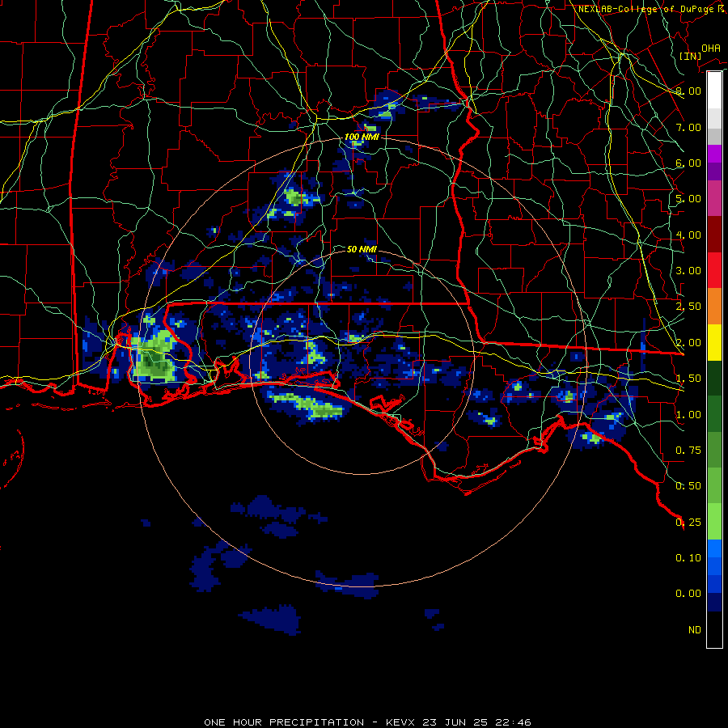Pick the white swatch on the color scale

(714, 90)
